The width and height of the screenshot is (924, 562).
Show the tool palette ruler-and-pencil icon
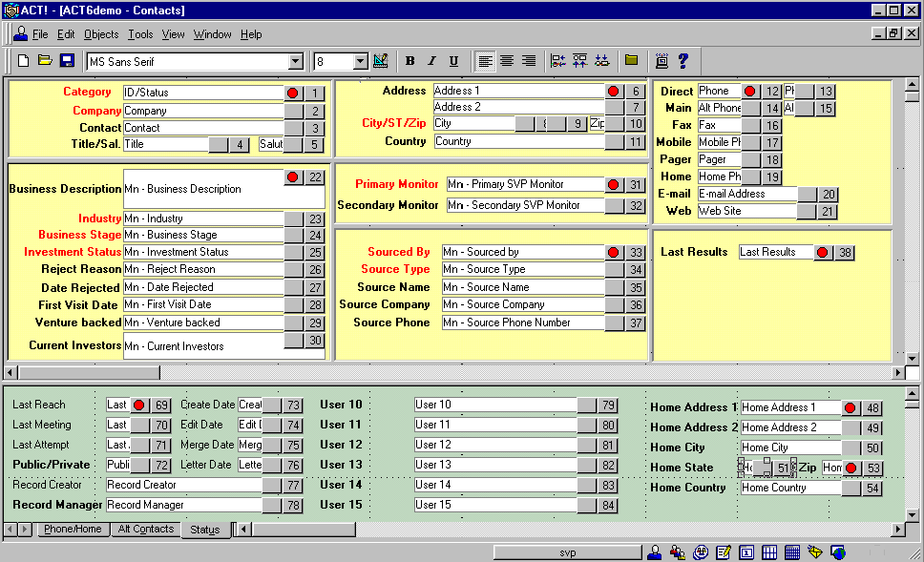(x=381, y=61)
